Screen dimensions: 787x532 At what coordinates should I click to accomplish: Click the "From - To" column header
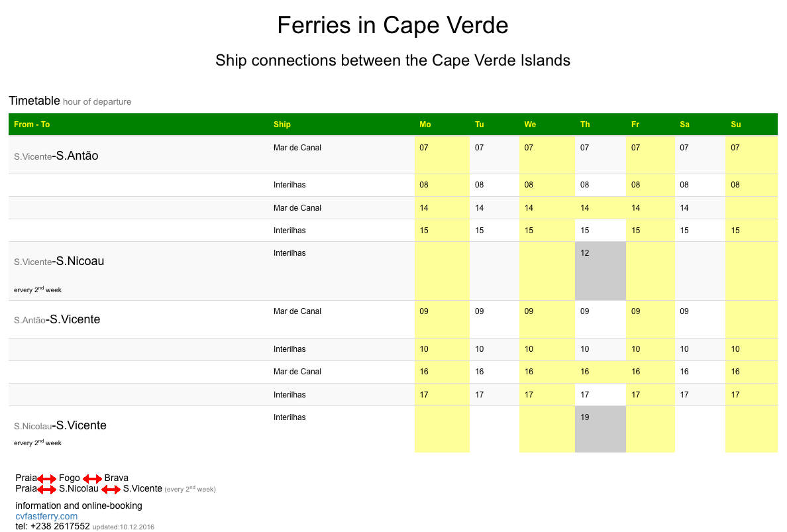(32, 125)
